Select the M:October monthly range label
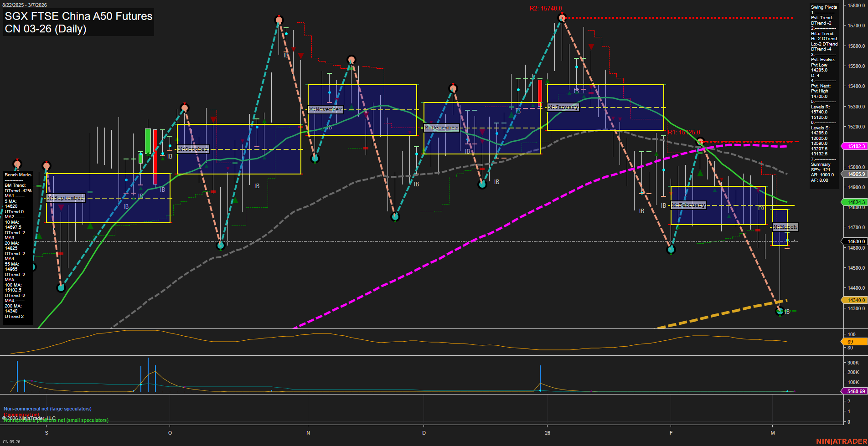 pyautogui.click(x=193, y=149)
